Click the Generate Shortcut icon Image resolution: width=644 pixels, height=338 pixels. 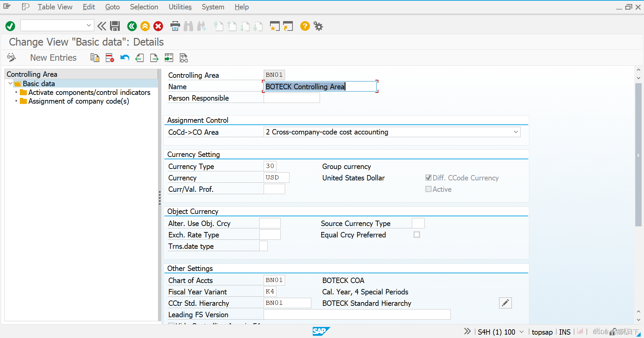tap(288, 26)
